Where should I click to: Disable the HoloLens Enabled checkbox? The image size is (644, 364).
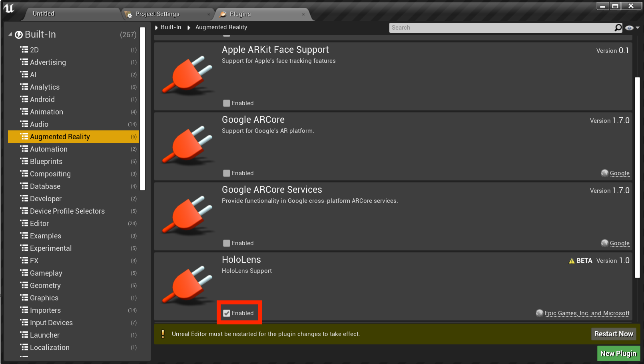[x=227, y=313]
